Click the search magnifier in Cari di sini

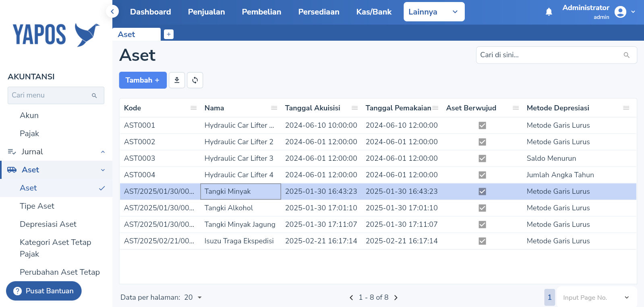pos(626,55)
